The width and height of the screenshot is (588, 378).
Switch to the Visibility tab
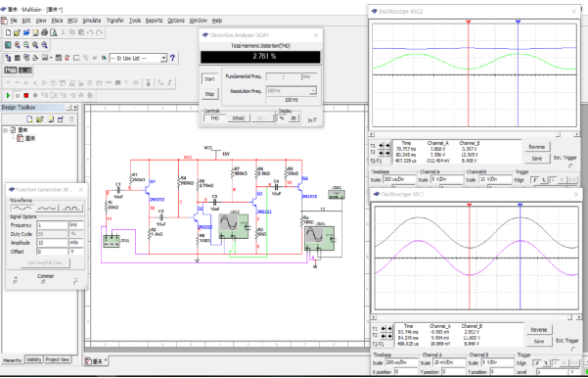[33, 359]
